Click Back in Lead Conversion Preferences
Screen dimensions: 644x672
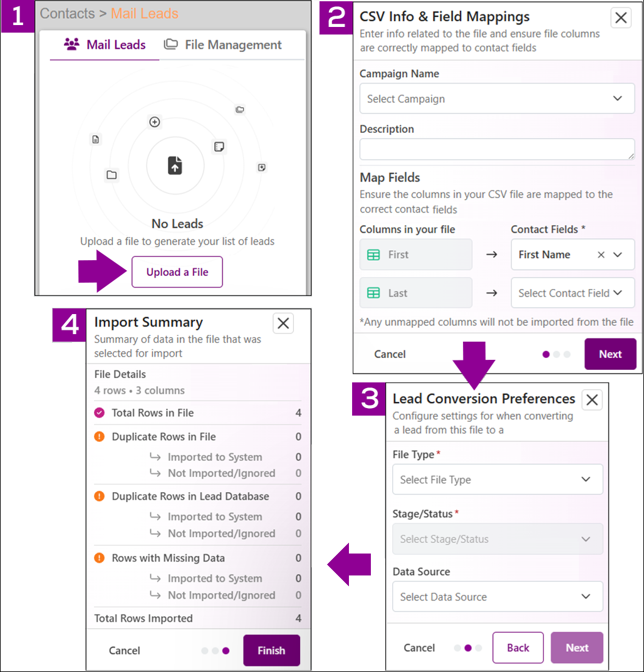(517, 648)
